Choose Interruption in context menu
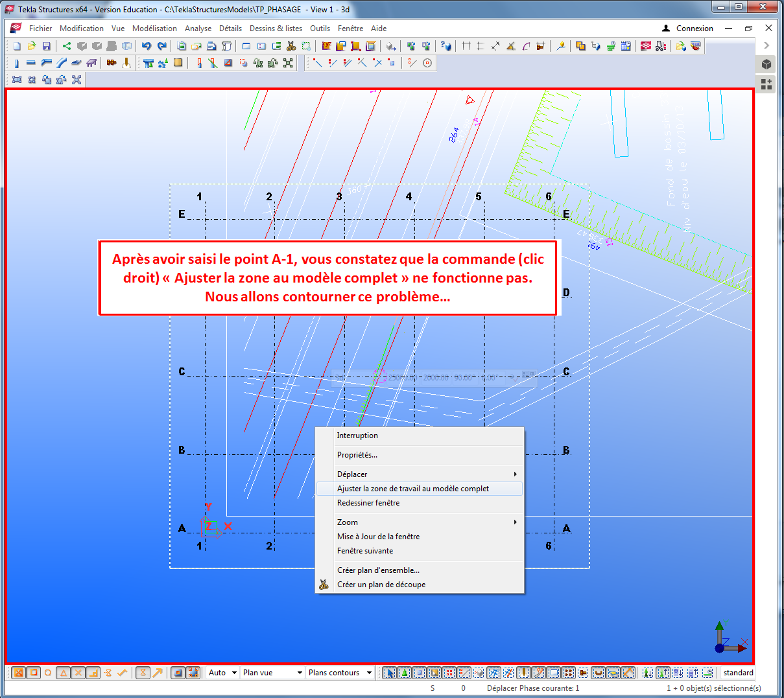Image resolution: width=784 pixels, height=698 pixels. click(x=420, y=436)
